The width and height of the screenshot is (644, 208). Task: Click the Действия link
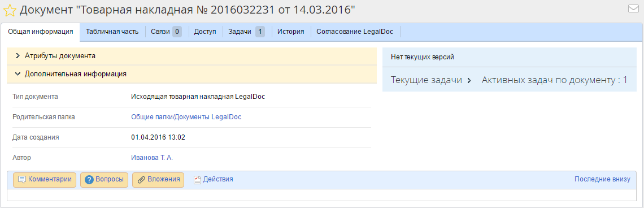tap(218, 179)
